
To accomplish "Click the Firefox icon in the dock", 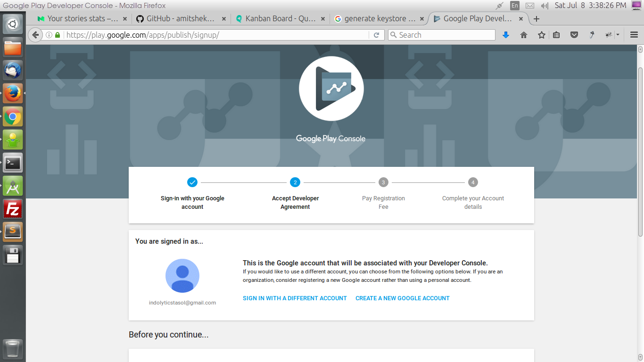I will pyautogui.click(x=13, y=93).
